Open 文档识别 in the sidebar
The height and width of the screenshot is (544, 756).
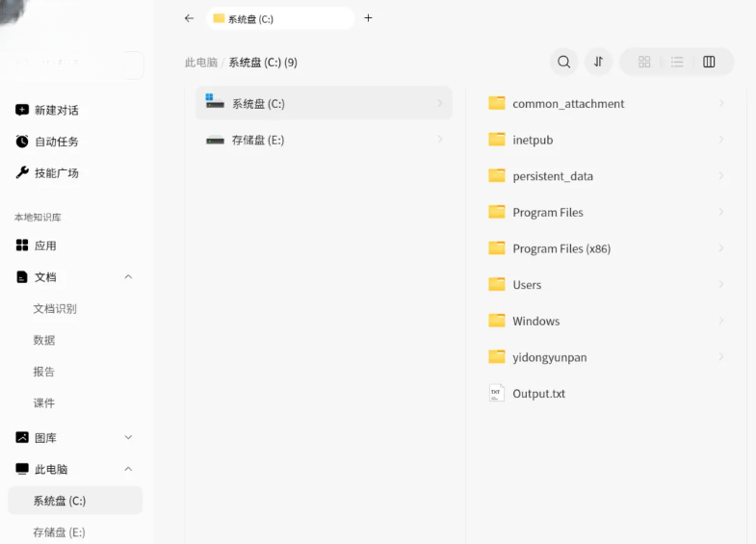(55, 308)
